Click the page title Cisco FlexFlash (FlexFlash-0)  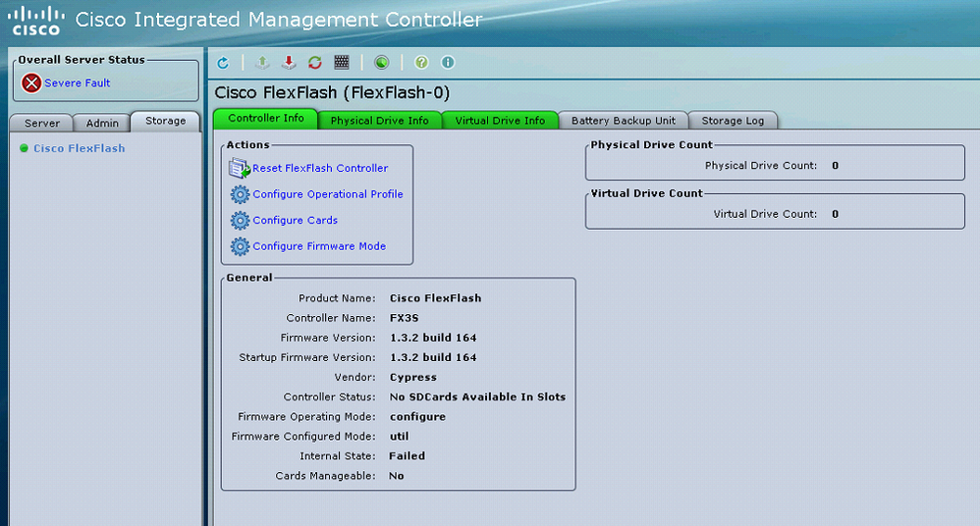click(333, 93)
